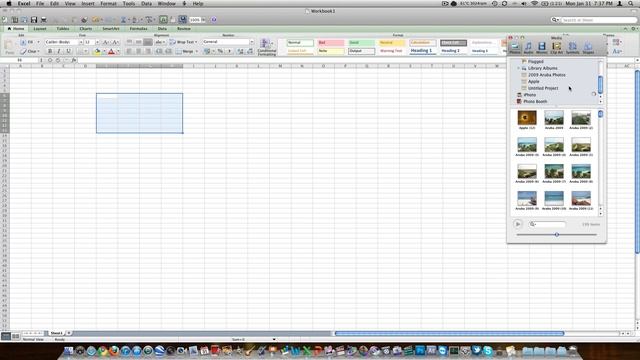
Task: Click the Help icon in standard toolbar
Action: click(214, 20)
